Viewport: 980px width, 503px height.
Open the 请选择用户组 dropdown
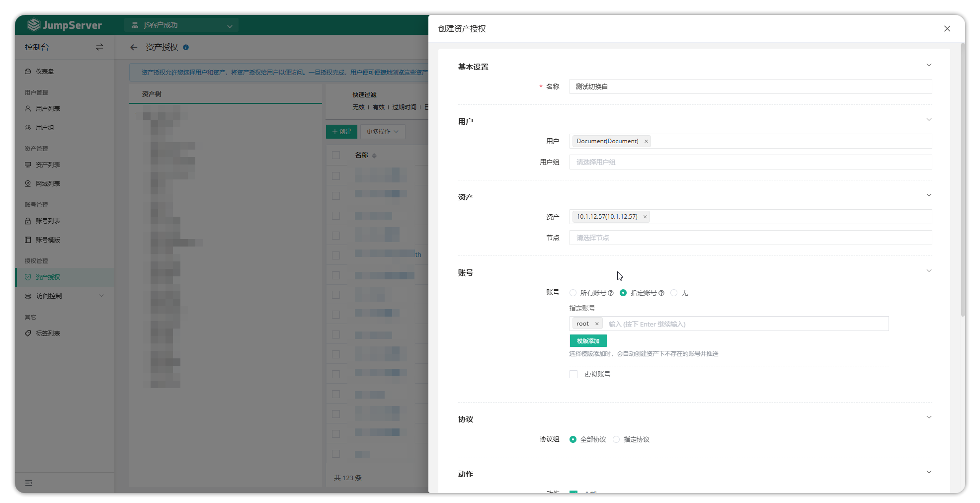click(x=750, y=163)
